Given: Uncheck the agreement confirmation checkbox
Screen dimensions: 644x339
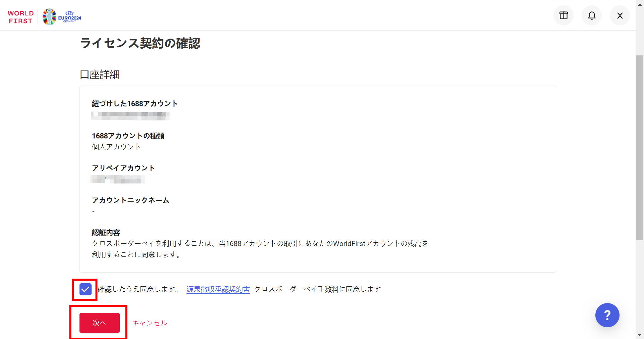Looking at the screenshot, I should click(85, 289).
